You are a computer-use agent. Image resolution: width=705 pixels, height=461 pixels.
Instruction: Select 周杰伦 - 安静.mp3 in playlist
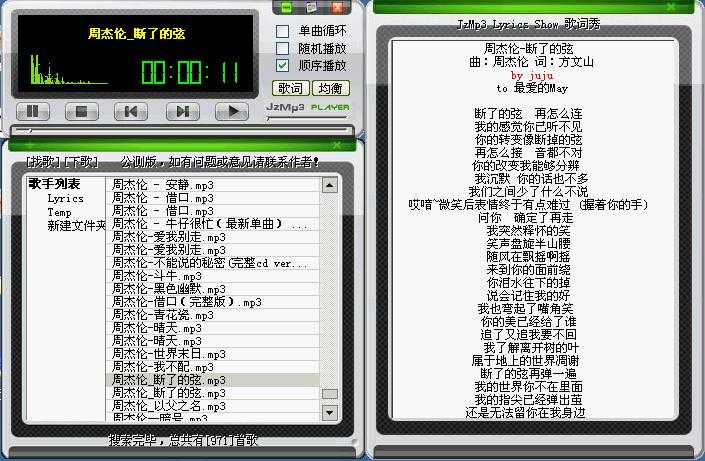coord(213,185)
